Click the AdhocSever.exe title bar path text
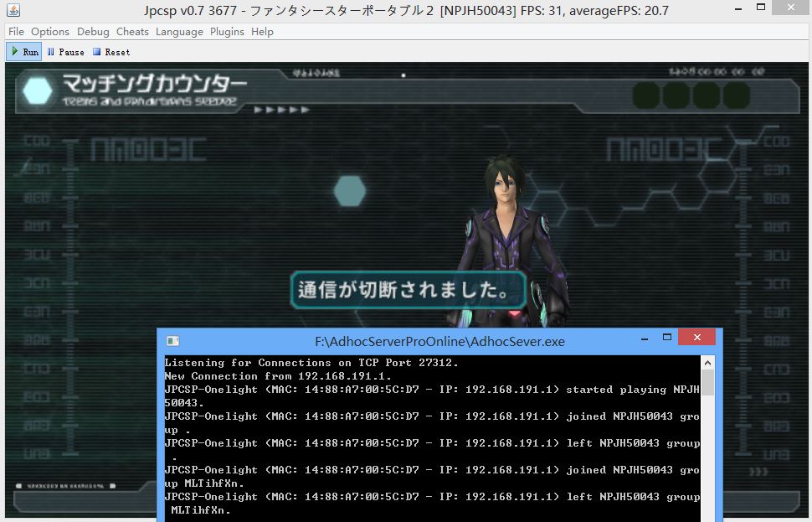The image size is (812, 522). 439,341
